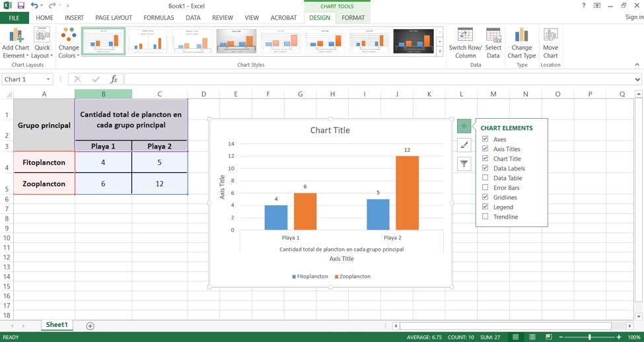This screenshot has width=644, height=342.
Task: Enable Error Bars checkbox
Action: (x=485, y=188)
